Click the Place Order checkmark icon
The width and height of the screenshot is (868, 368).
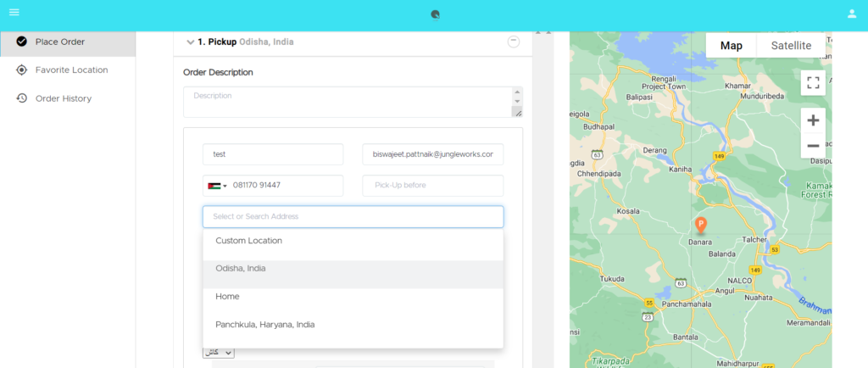(x=21, y=42)
